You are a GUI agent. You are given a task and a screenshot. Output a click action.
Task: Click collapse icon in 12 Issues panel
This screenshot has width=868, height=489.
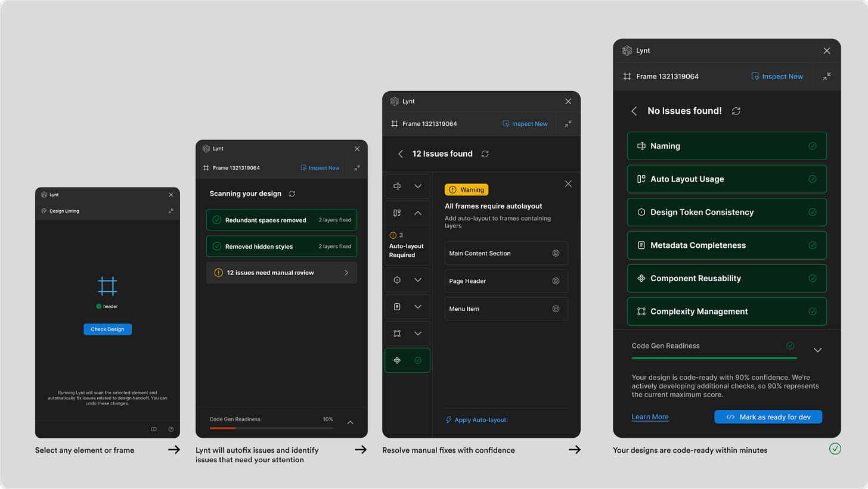(568, 124)
